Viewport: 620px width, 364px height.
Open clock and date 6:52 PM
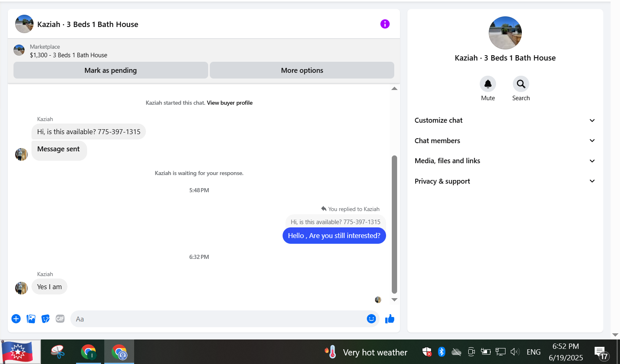tap(566, 352)
